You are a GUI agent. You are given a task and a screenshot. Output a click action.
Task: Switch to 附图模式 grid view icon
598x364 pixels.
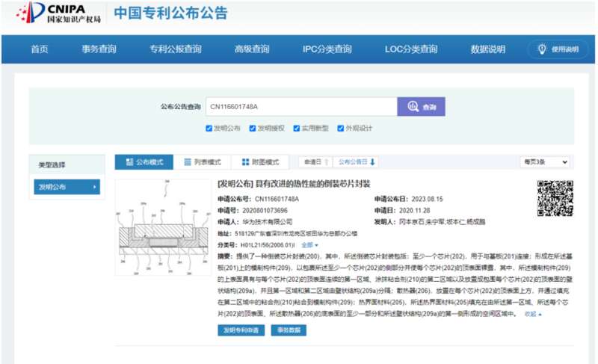(x=245, y=162)
